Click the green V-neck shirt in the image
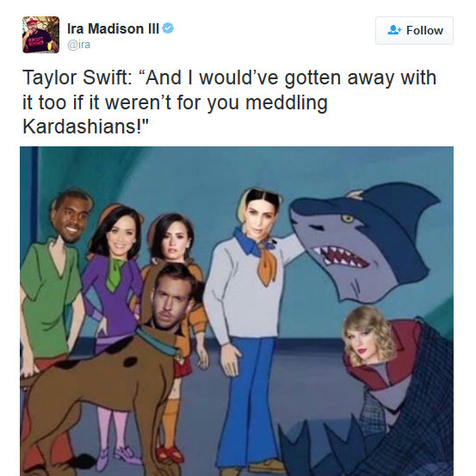Screen dimensions: 476x476 [49, 297]
